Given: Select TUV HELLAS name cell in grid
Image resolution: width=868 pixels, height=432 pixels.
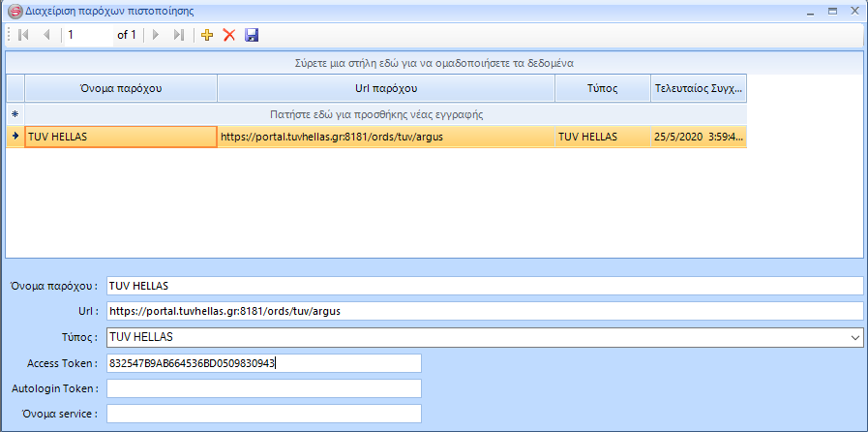Looking at the screenshot, I should 121,137.
